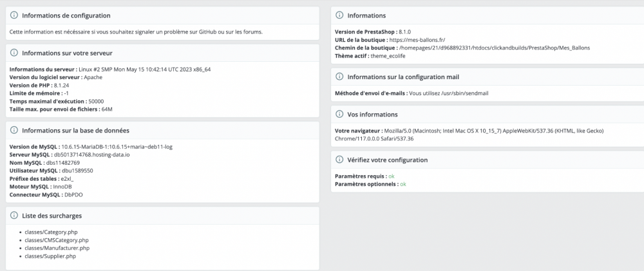Click the PrestaShop version value 8.1.0
Image resolution: width=644 pixels, height=271 pixels.
(x=405, y=32)
